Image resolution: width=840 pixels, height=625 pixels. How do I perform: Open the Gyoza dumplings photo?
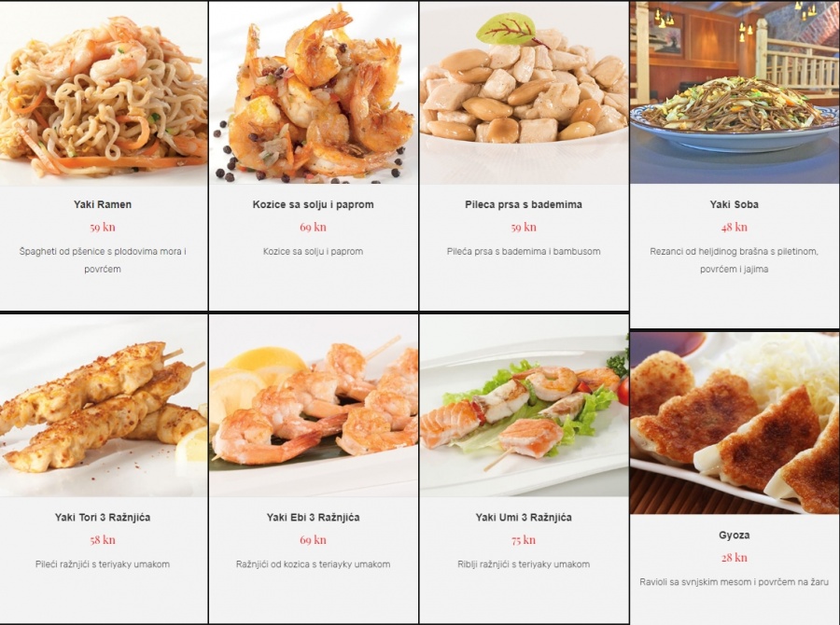pyautogui.click(x=735, y=424)
